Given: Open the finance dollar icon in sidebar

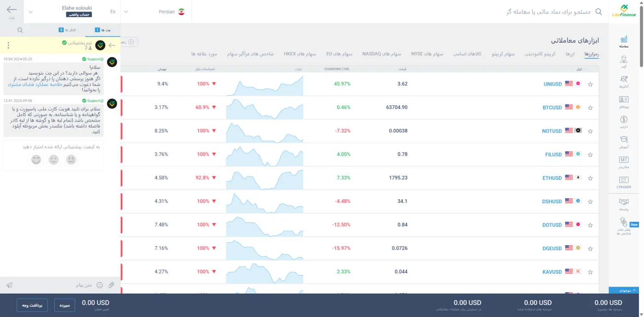Looking at the screenshot, I should pos(624,122).
